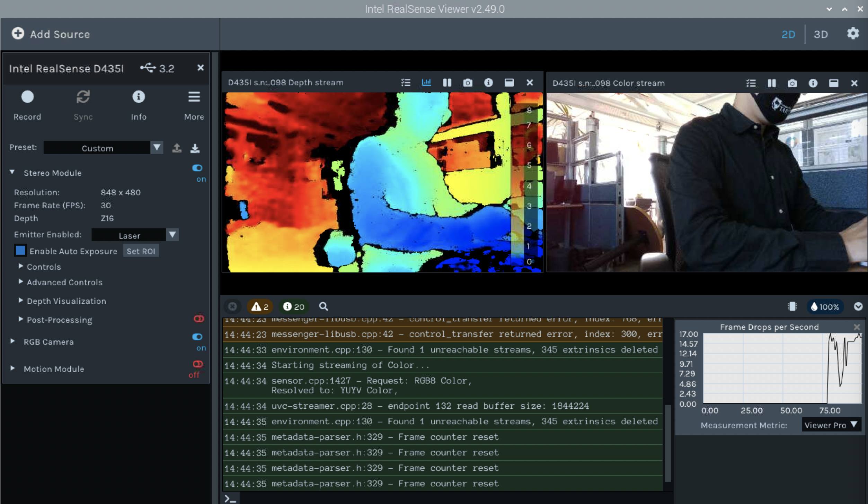Switch to the 3D view tab
868x504 pixels.
point(821,34)
